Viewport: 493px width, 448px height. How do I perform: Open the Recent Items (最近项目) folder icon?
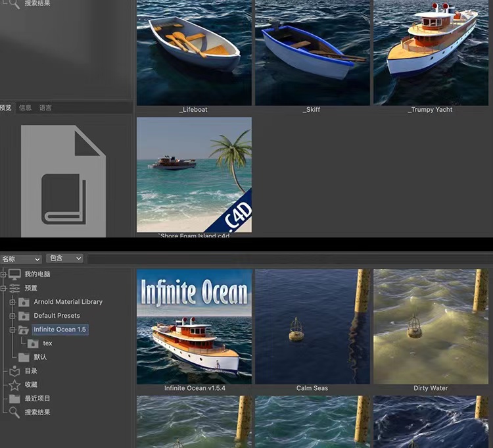[14, 399]
